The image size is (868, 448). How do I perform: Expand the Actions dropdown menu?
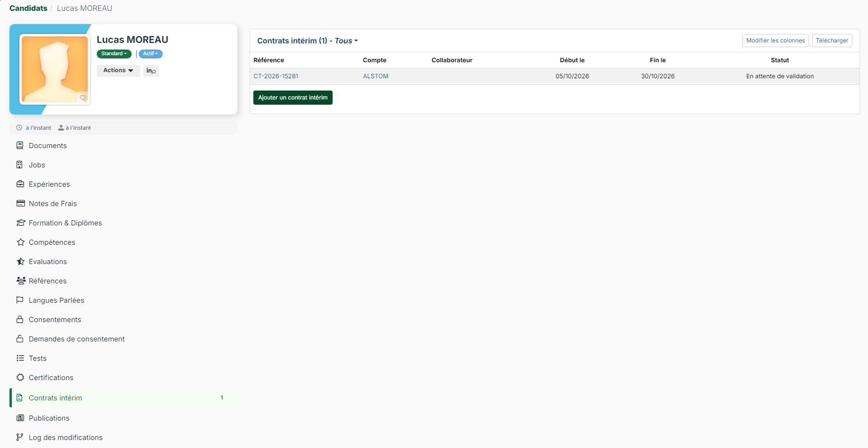[118, 70]
